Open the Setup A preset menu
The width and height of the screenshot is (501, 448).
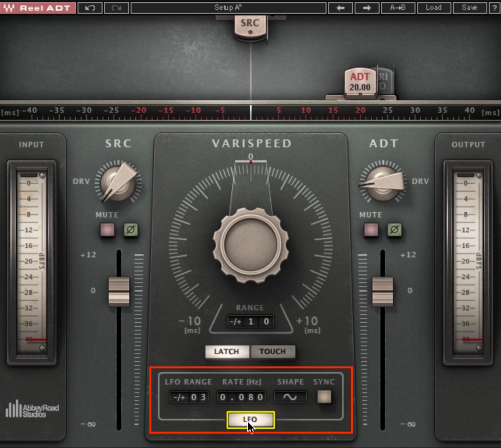point(228,8)
